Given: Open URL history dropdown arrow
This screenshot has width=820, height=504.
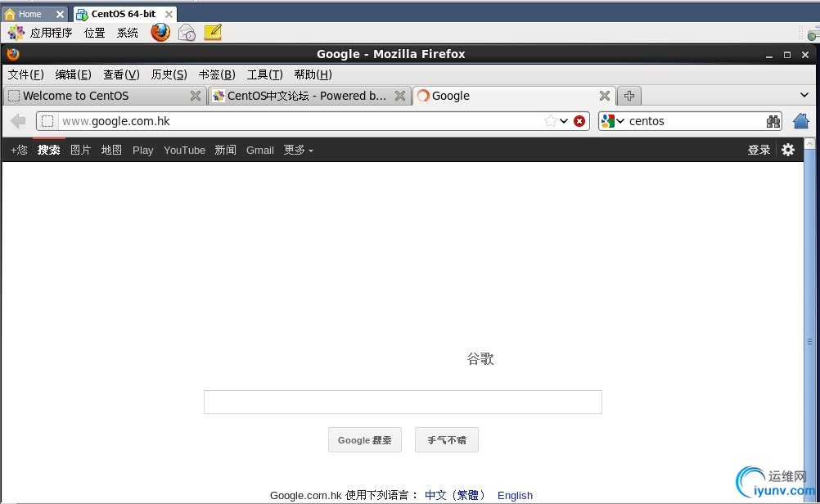Looking at the screenshot, I should pos(564,121).
